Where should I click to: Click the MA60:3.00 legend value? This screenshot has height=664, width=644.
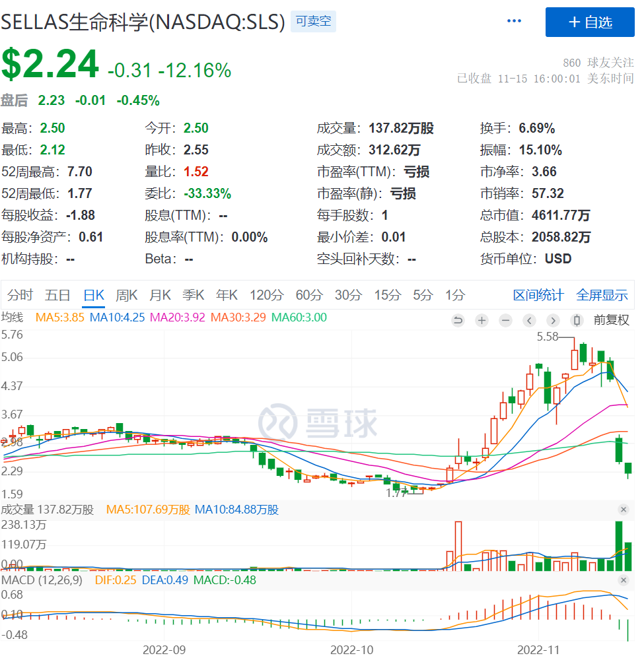tap(299, 317)
